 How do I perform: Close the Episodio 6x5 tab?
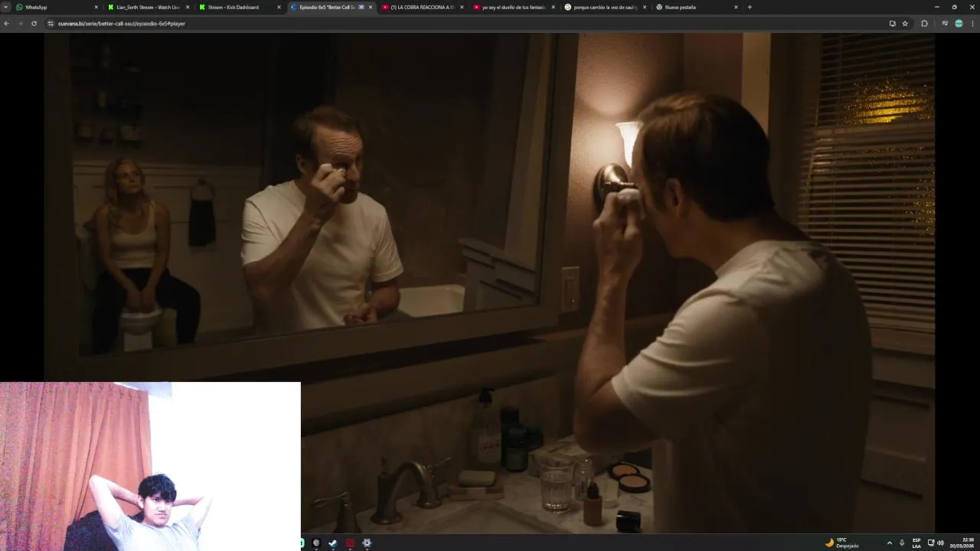[371, 7]
